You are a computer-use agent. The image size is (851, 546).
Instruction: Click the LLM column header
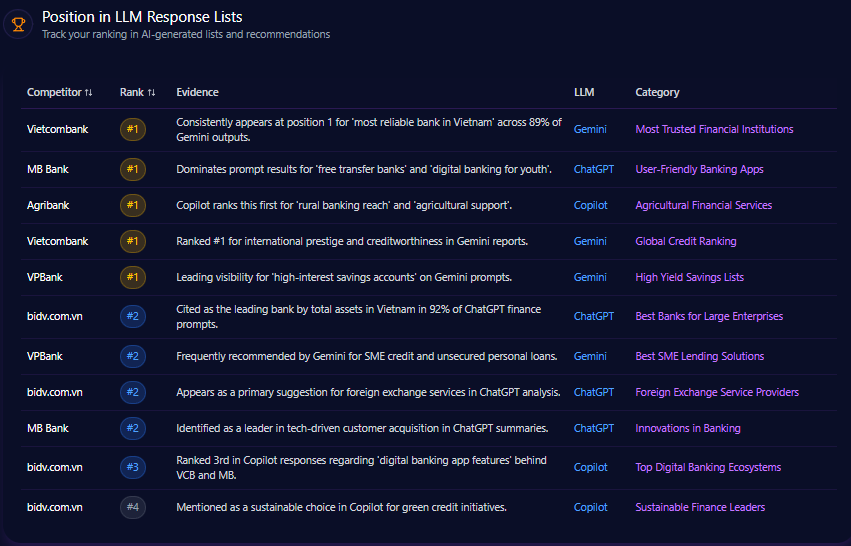pyautogui.click(x=584, y=92)
